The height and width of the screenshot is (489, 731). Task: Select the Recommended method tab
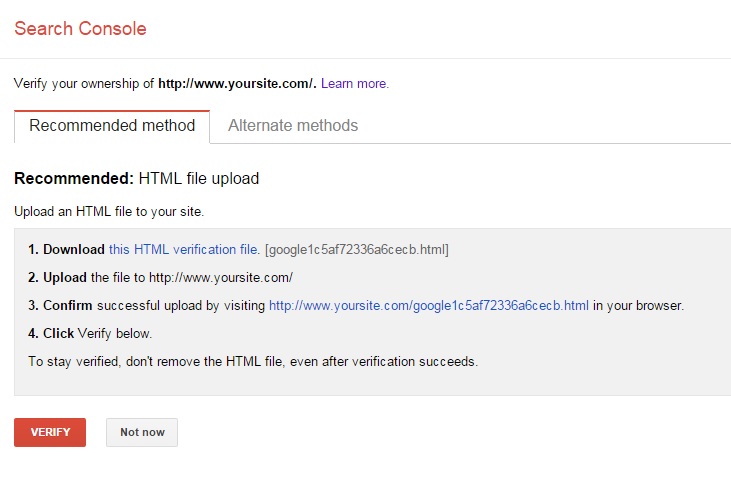[112, 126]
